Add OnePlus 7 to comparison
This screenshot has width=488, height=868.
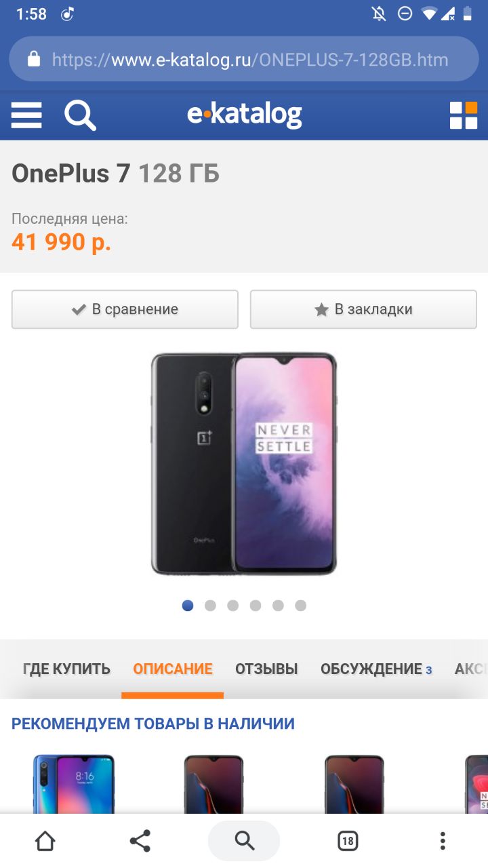[x=125, y=309]
